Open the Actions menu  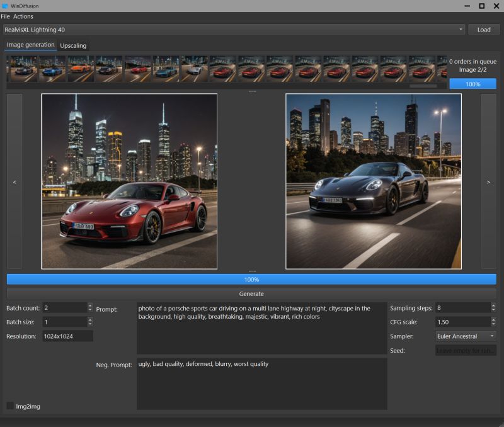[23, 16]
